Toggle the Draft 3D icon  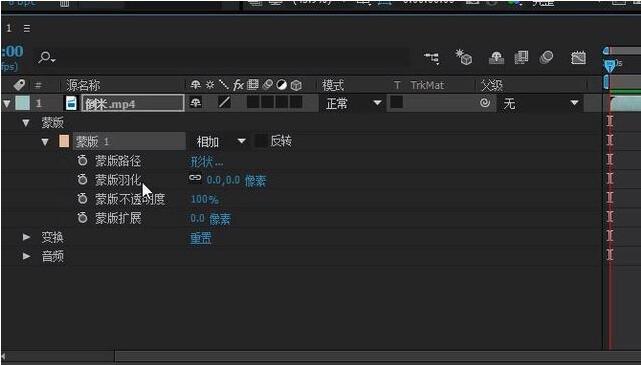(x=464, y=57)
